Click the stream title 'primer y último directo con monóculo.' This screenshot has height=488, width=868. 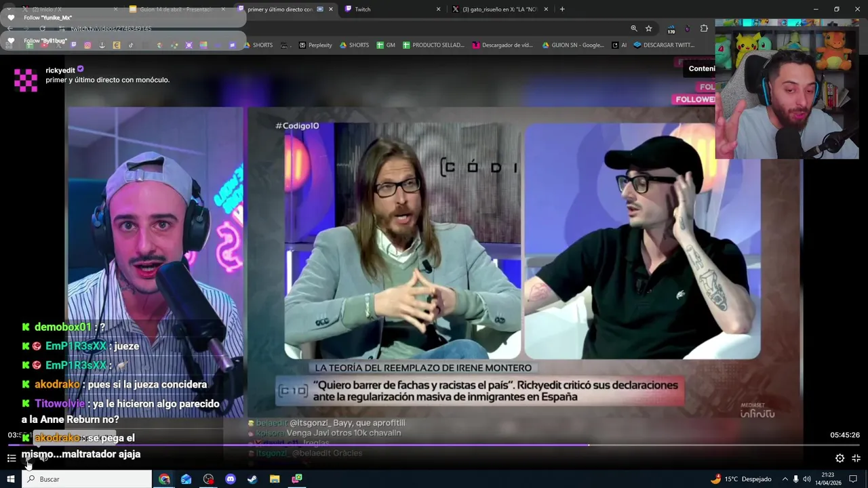click(x=108, y=80)
